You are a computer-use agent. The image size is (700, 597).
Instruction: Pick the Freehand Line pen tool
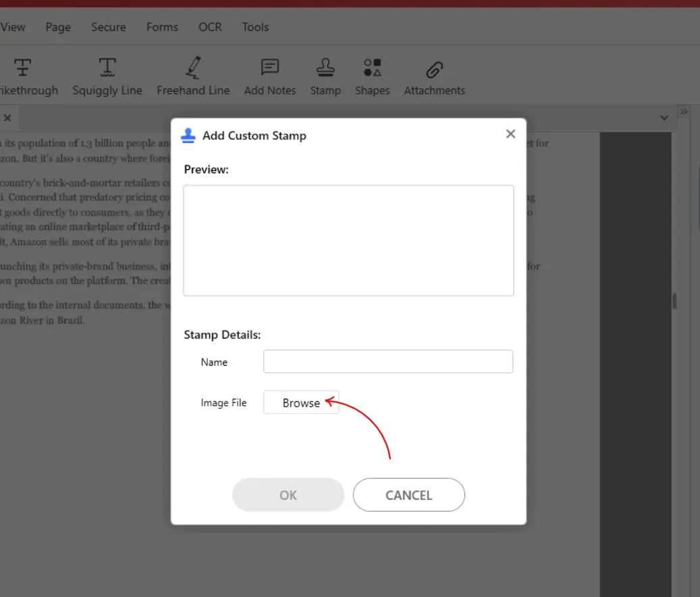(x=193, y=68)
